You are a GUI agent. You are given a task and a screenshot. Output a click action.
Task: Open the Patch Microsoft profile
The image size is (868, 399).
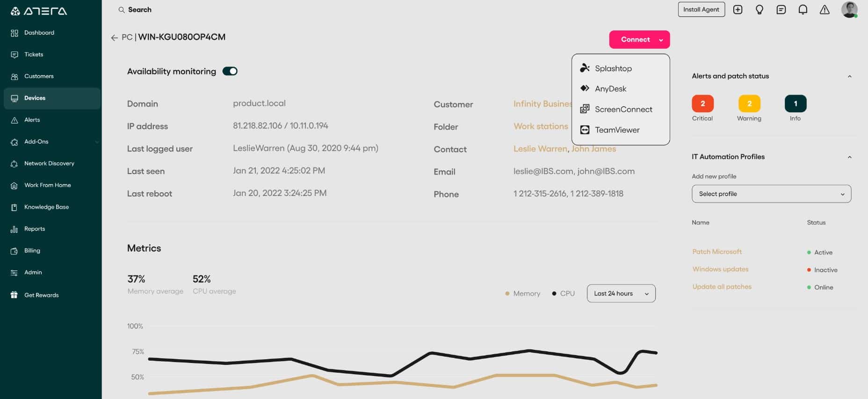coord(717,252)
